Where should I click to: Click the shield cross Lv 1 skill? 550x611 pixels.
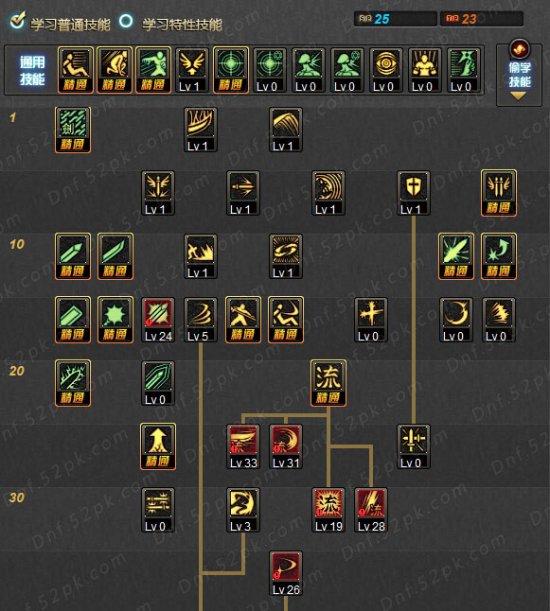pyautogui.click(x=414, y=193)
